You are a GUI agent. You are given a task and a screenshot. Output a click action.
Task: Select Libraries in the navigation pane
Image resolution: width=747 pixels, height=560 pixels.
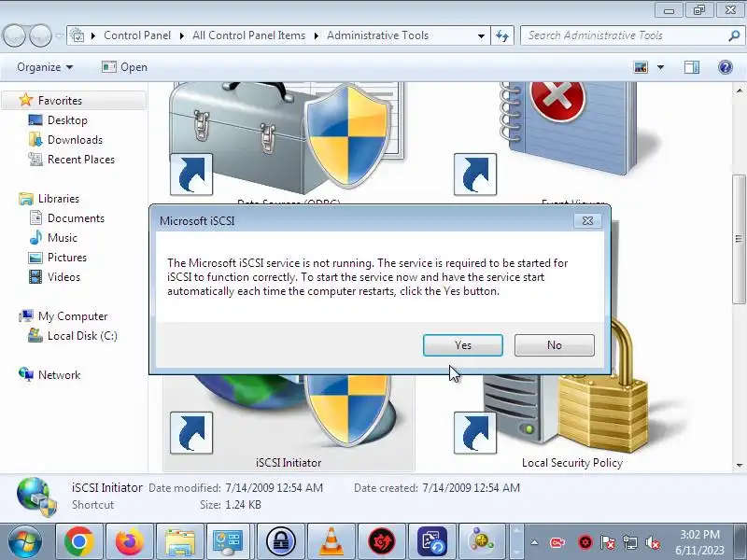tap(59, 198)
